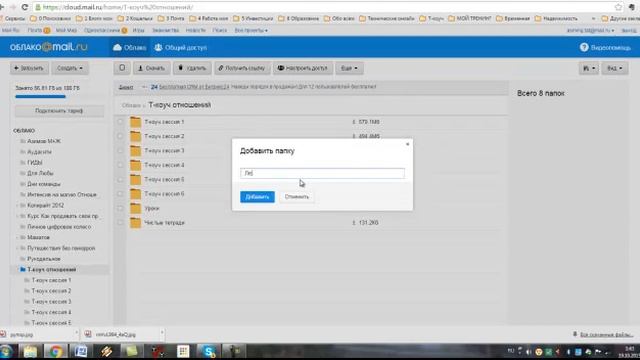Image resolution: width=640 pixels, height=360 pixels.
Task: Open the Новости link in the top bar
Action: tap(196, 30)
